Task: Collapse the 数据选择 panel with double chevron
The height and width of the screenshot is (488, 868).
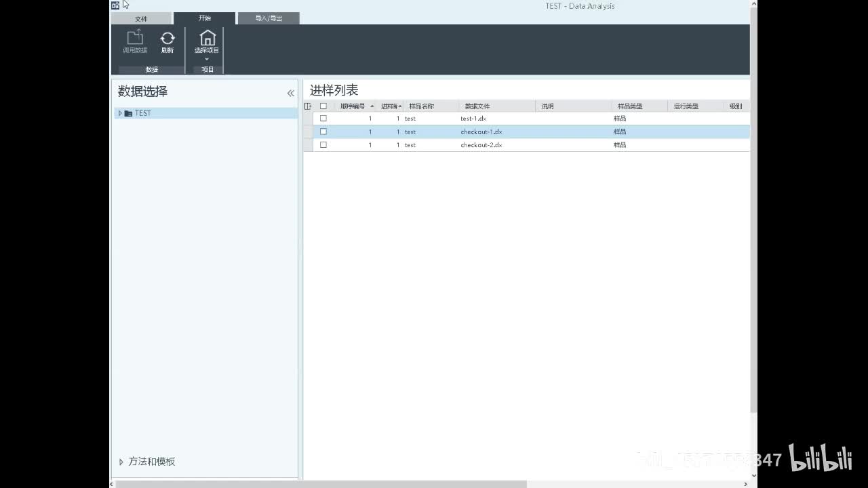Action: point(291,93)
